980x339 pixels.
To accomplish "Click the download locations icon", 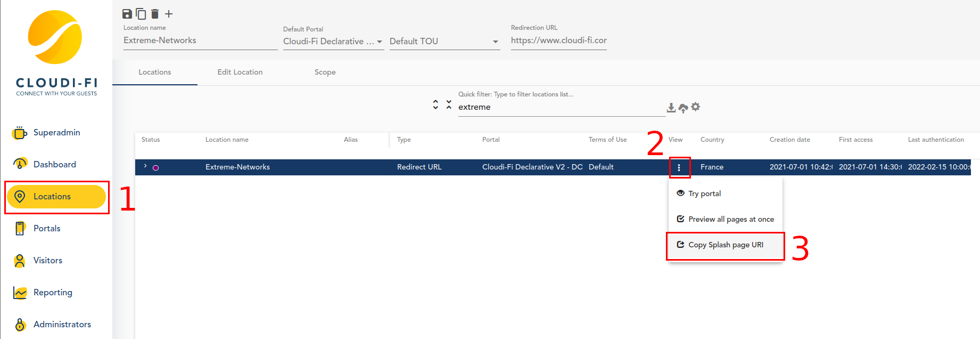I will coord(671,108).
